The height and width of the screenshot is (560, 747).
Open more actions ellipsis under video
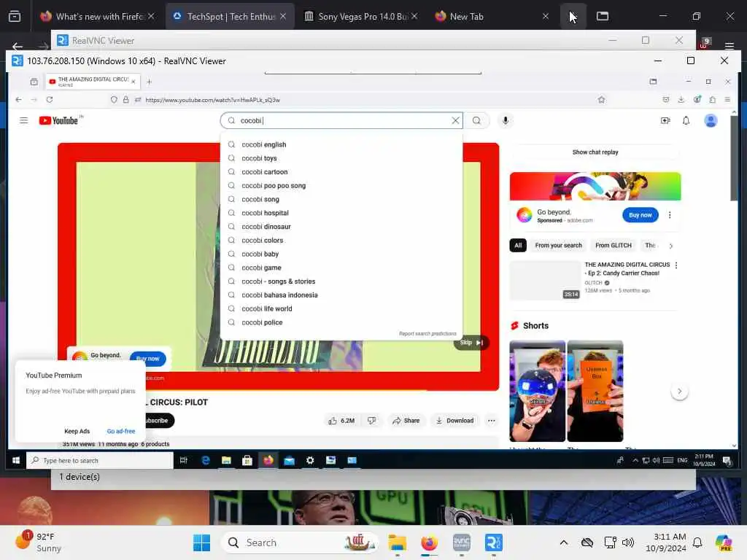(x=491, y=421)
